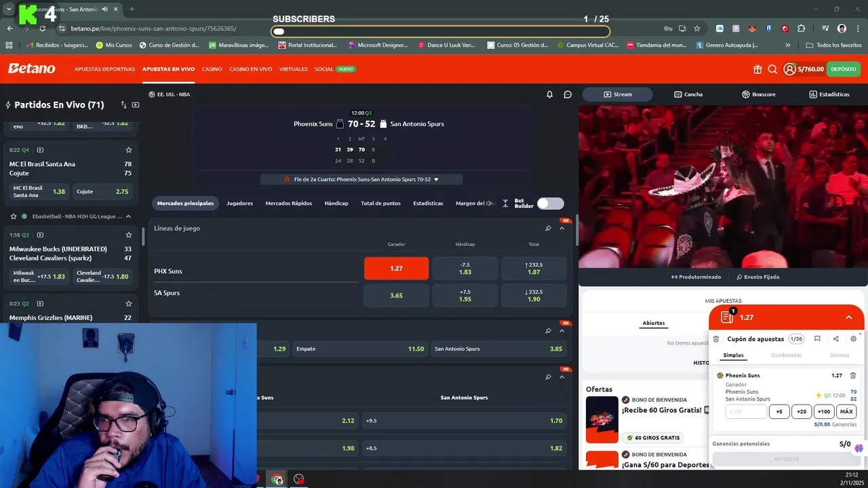Open the user account profile icon
Screen dimensions: 868x488
tap(789, 69)
